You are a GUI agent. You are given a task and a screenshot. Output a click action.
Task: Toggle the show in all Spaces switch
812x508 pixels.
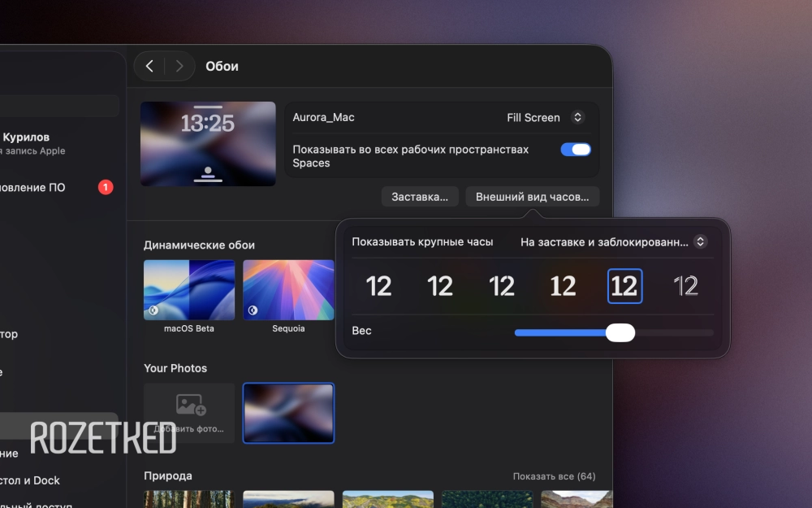pos(576,150)
